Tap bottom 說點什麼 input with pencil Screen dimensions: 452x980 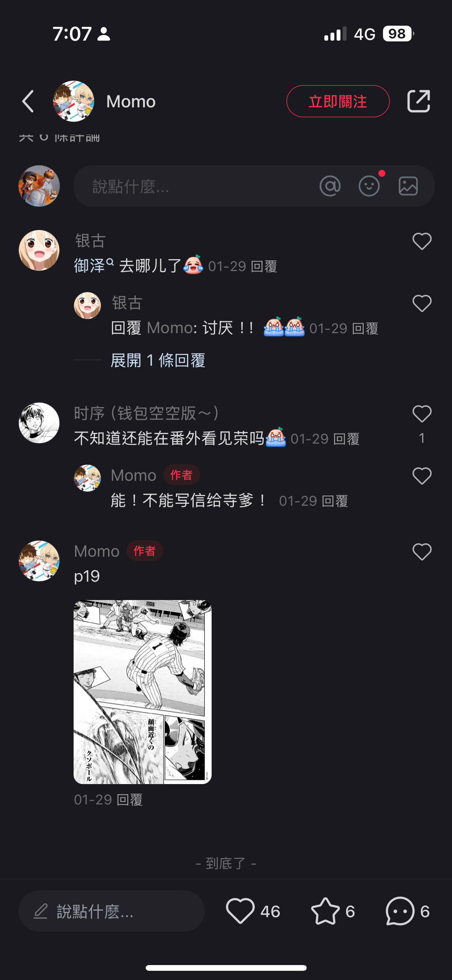tap(111, 911)
